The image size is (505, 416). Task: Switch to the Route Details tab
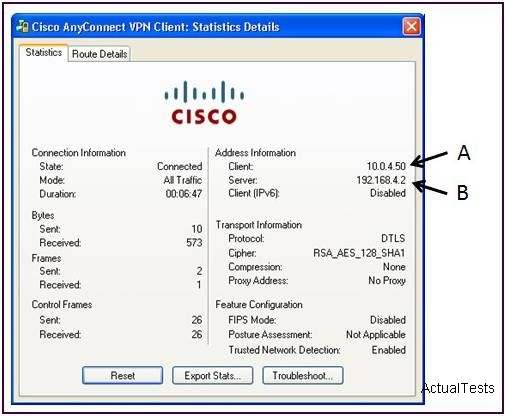pos(99,54)
